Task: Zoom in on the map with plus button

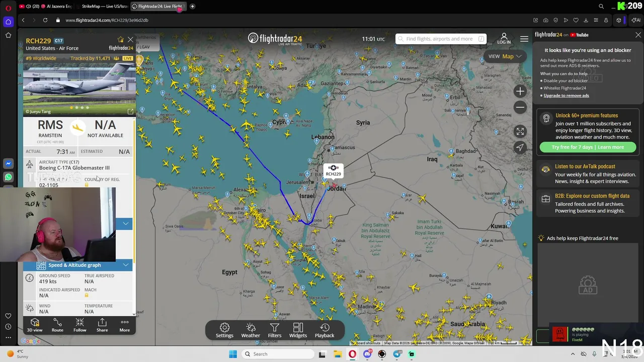Action: pos(520,91)
